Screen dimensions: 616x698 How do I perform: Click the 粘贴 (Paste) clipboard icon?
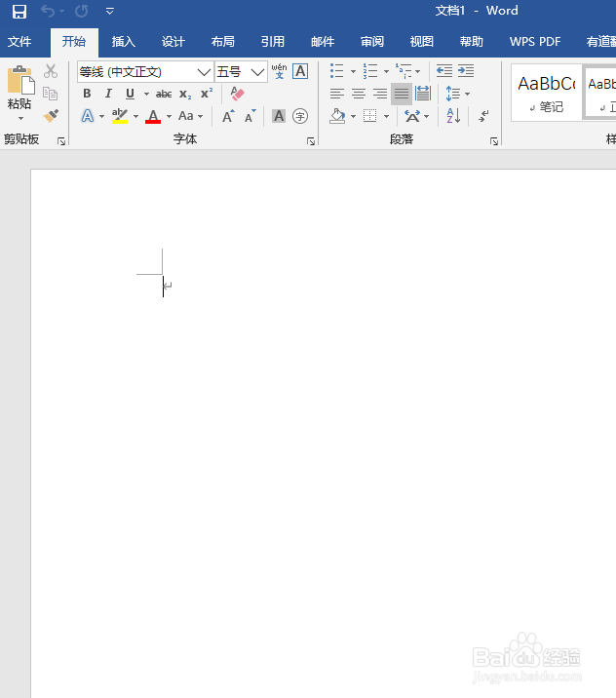click(20, 80)
